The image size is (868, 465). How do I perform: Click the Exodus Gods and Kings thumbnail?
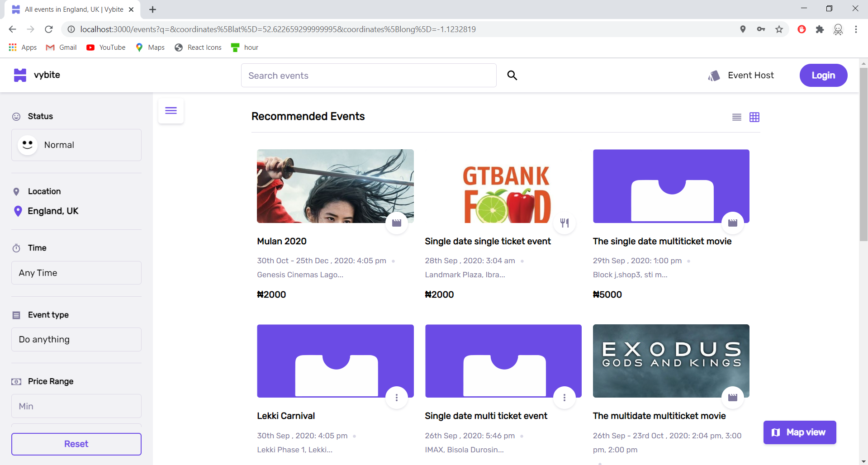tap(671, 361)
